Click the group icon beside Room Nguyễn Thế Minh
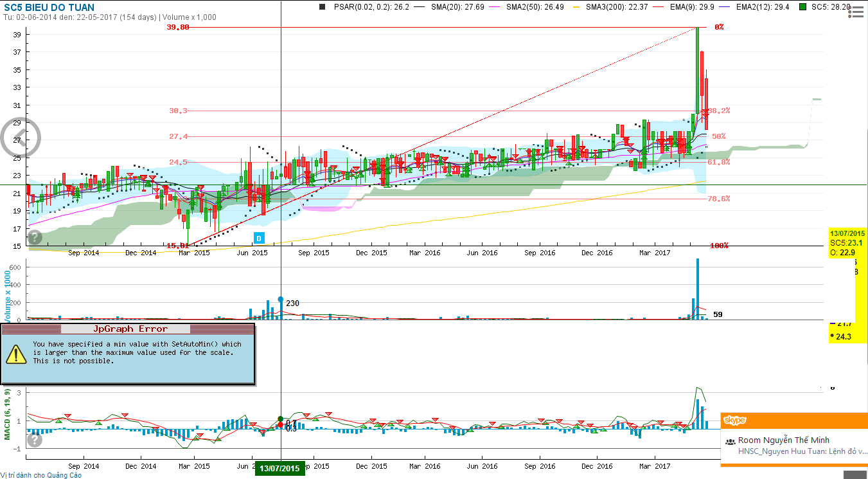 tap(730, 441)
